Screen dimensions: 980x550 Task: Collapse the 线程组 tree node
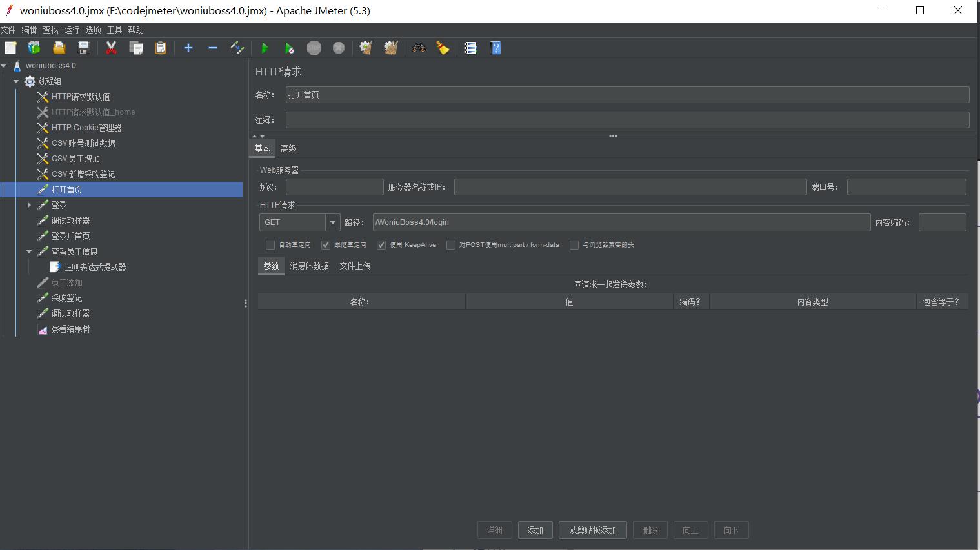(16, 81)
